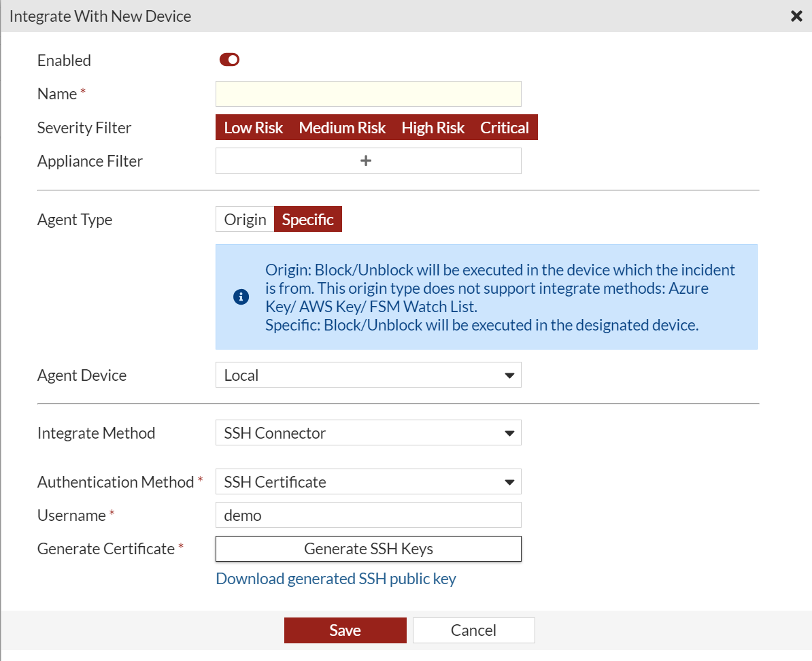Click the Name input field
Viewport: 812px width, 661px height.
point(368,94)
